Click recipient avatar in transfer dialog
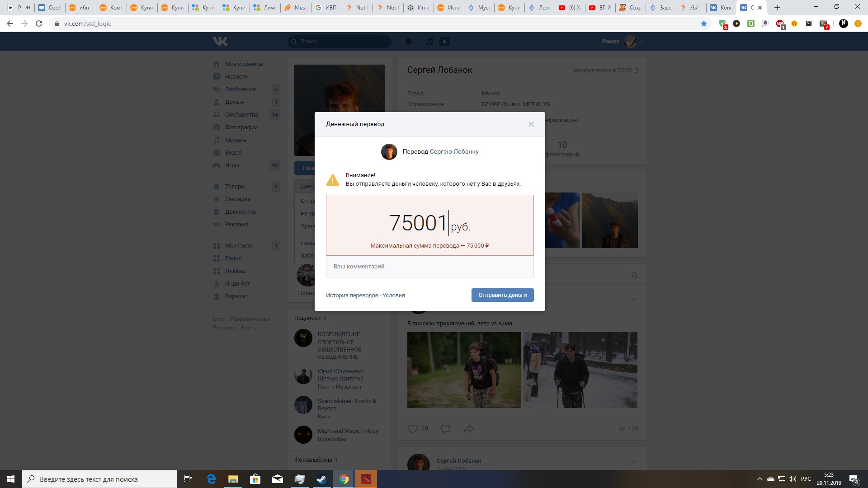Viewport: 868px width, 488px height. [389, 152]
